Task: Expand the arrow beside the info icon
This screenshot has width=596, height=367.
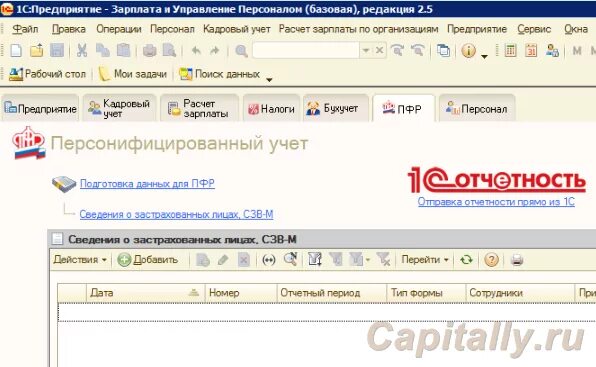Action: (484, 57)
